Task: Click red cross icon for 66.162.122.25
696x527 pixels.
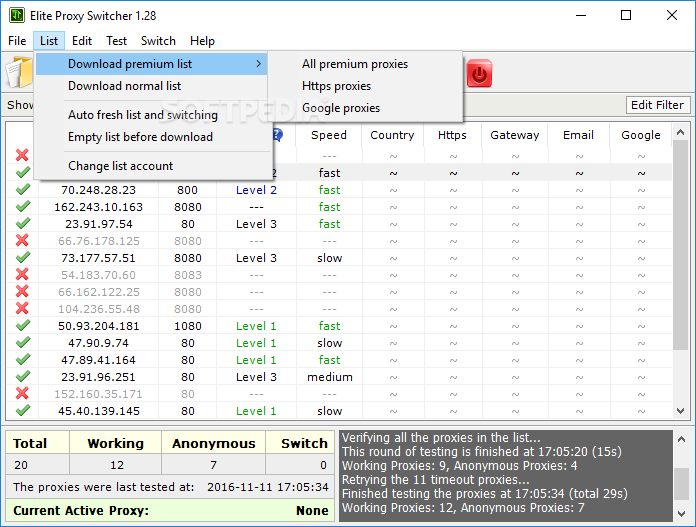Action: pos(22,292)
